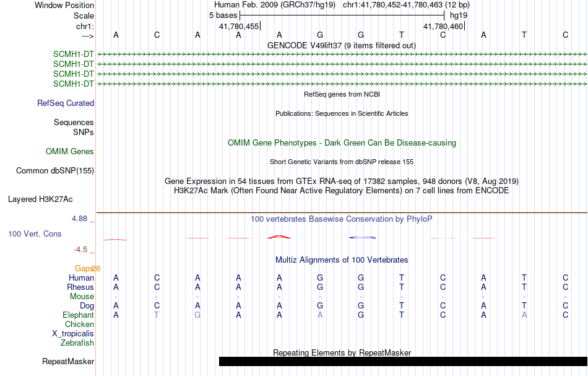This screenshot has width=588, height=376.
Task: Click the GENCODE V49lift37 track title
Action: [342, 45]
